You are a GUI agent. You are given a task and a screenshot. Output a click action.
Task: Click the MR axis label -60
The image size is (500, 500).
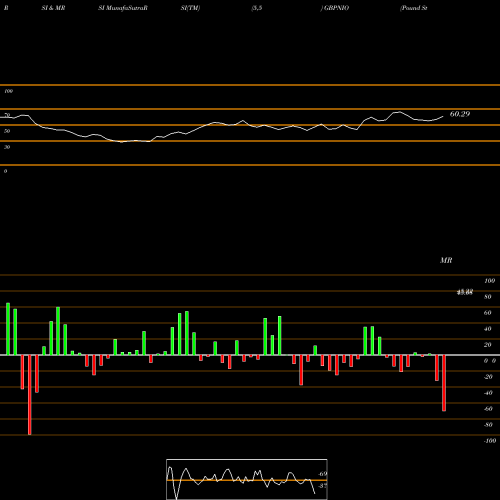coord(488,409)
